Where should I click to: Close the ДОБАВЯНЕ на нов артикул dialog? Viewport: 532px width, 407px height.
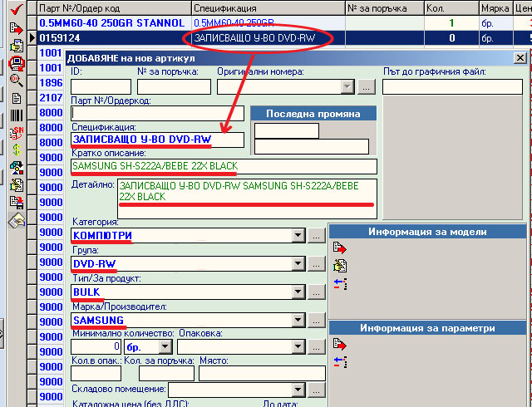click(x=520, y=58)
